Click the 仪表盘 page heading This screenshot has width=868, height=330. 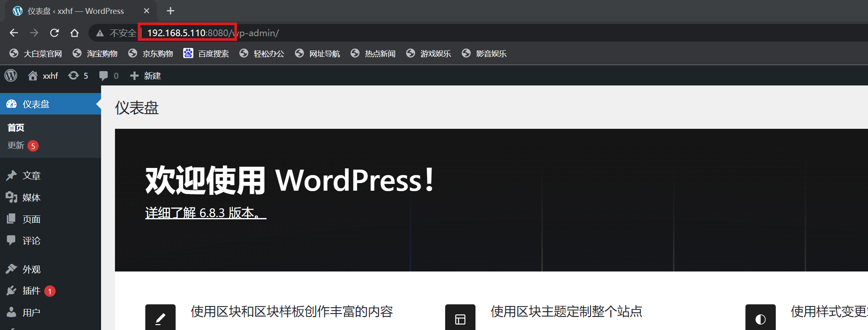137,108
